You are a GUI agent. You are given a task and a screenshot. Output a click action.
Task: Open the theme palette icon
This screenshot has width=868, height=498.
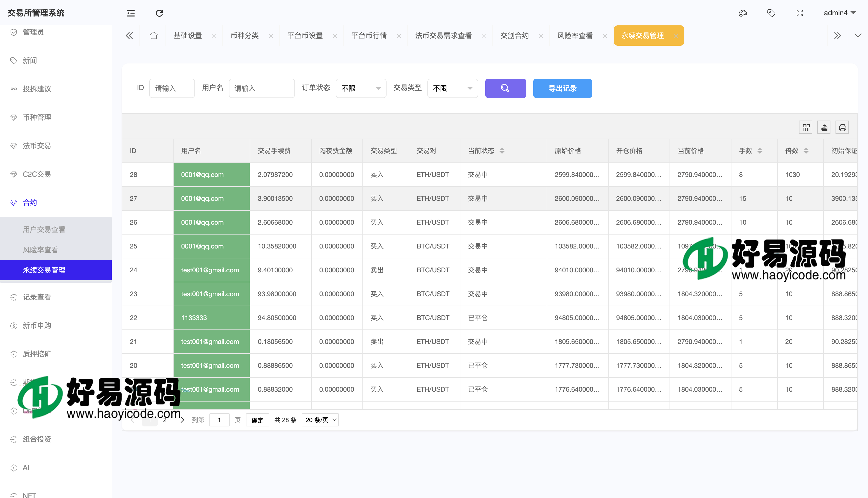(x=742, y=13)
